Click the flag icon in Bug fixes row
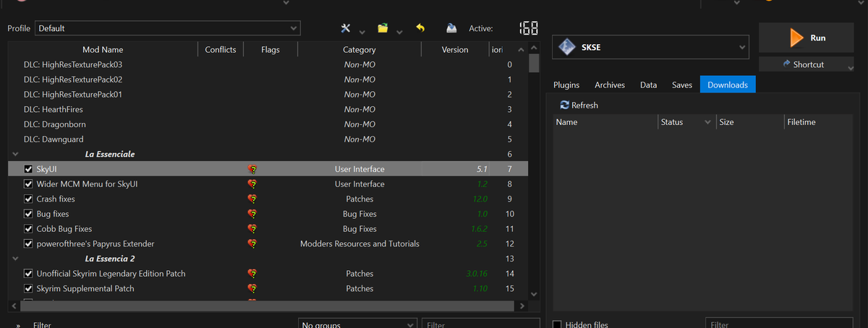 252,214
